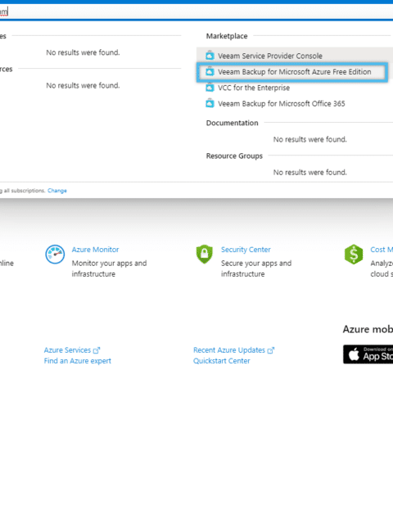Open the Cost Management dollar icon
Image resolution: width=393 pixels, height=532 pixels.
(354, 254)
